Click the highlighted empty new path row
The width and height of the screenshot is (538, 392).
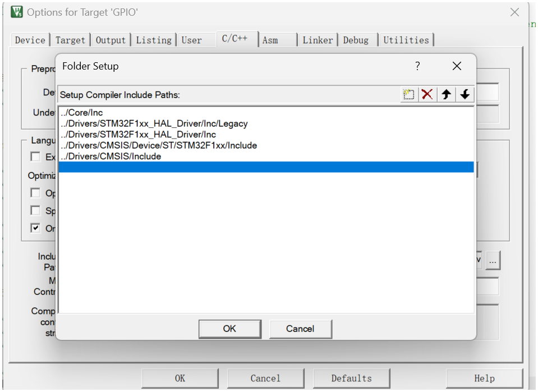pyautogui.click(x=266, y=167)
